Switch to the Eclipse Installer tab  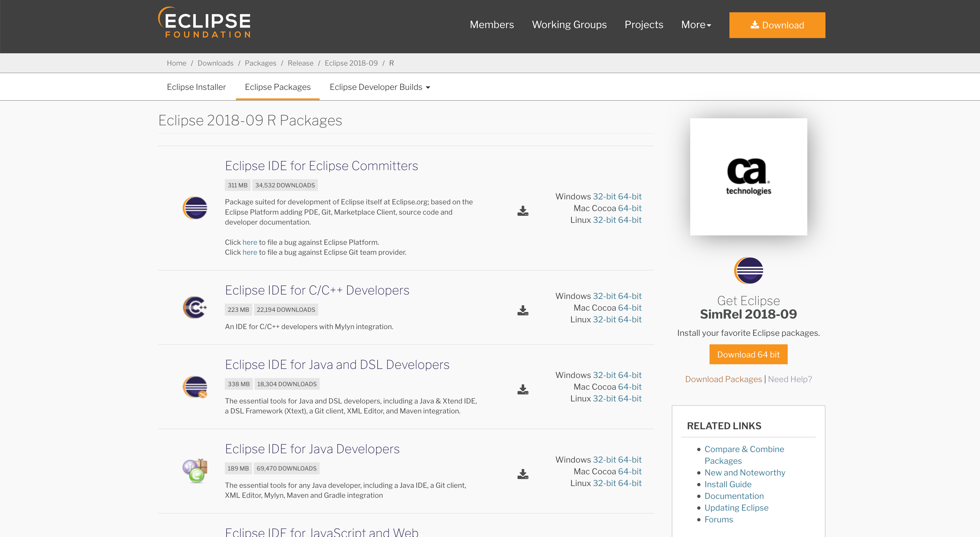(x=196, y=87)
